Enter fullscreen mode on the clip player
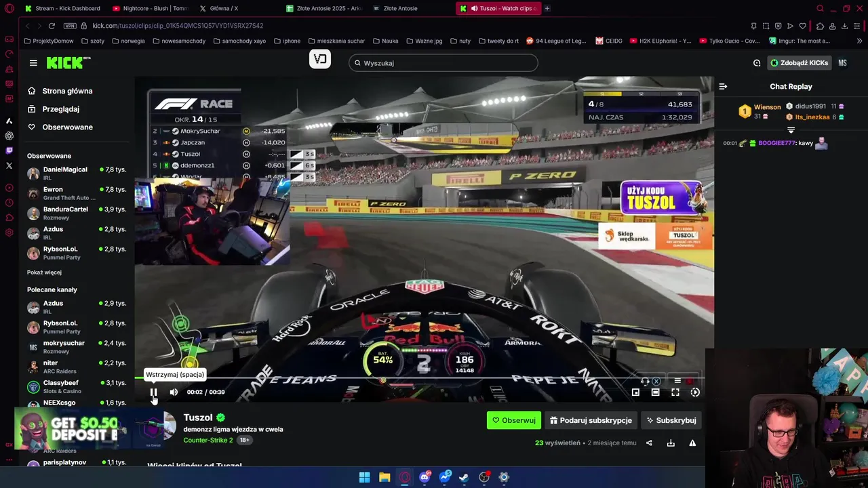Viewport: 868px width, 488px height. pyautogui.click(x=675, y=392)
